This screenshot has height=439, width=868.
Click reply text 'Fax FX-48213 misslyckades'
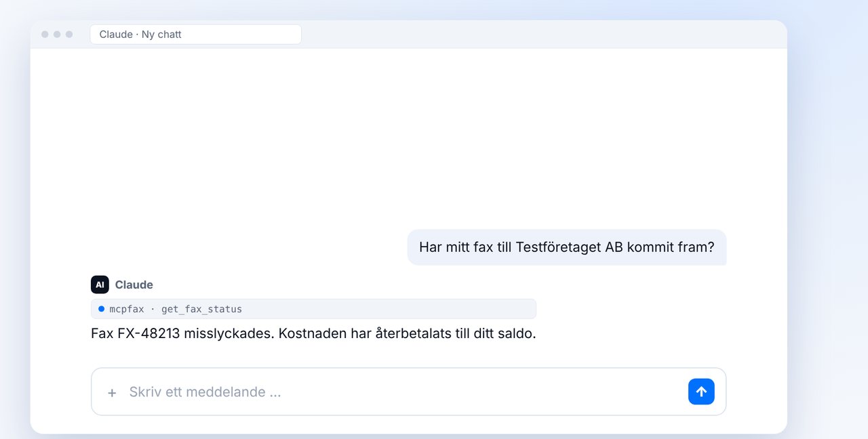(x=182, y=334)
